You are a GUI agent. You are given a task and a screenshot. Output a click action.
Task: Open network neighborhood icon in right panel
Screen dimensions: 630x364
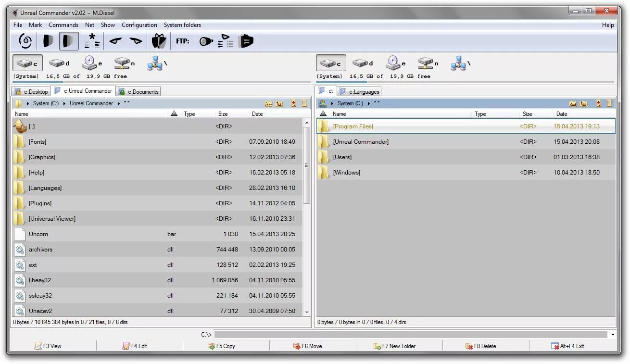point(461,63)
